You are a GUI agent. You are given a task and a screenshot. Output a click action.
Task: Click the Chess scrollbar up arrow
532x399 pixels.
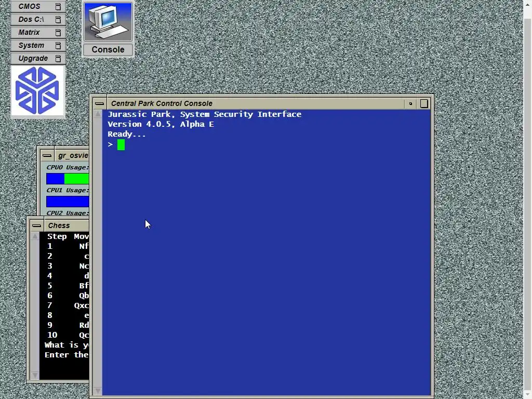(x=35, y=236)
